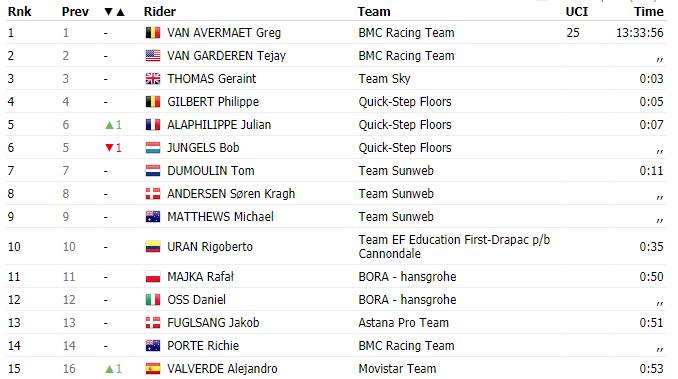Image resolution: width=678 pixels, height=379 pixels.
Task: Sort by the position change arrows column header
Action: point(115,12)
